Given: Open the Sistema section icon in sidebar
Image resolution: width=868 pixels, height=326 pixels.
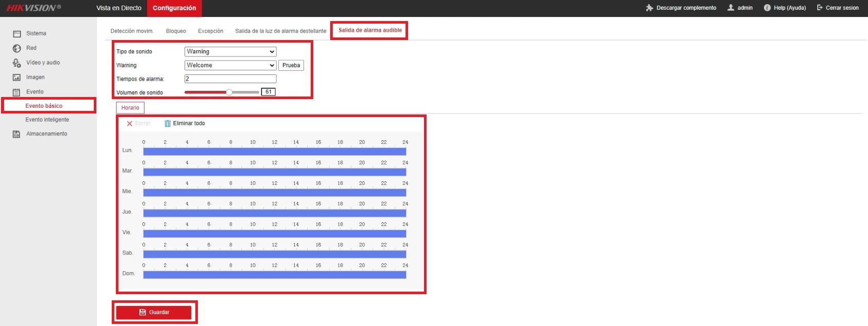Looking at the screenshot, I should (17, 34).
